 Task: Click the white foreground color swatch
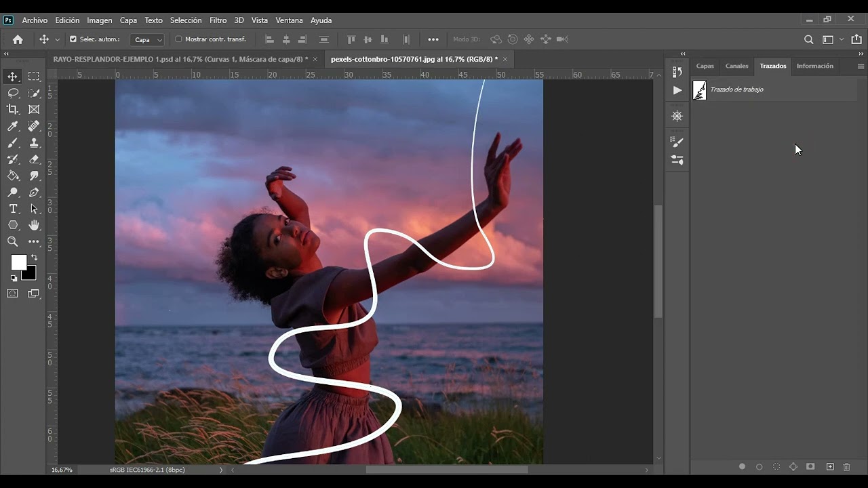(x=18, y=262)
